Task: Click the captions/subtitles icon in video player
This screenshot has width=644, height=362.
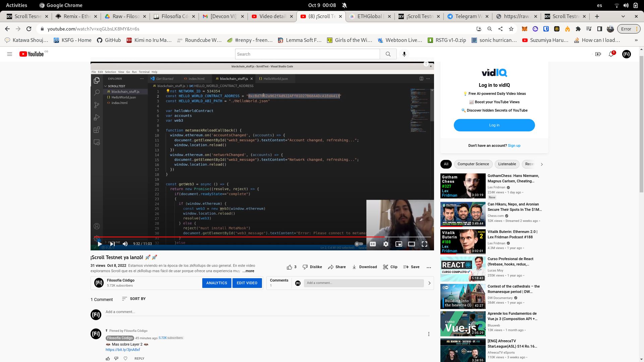Action: click(373, 244)
